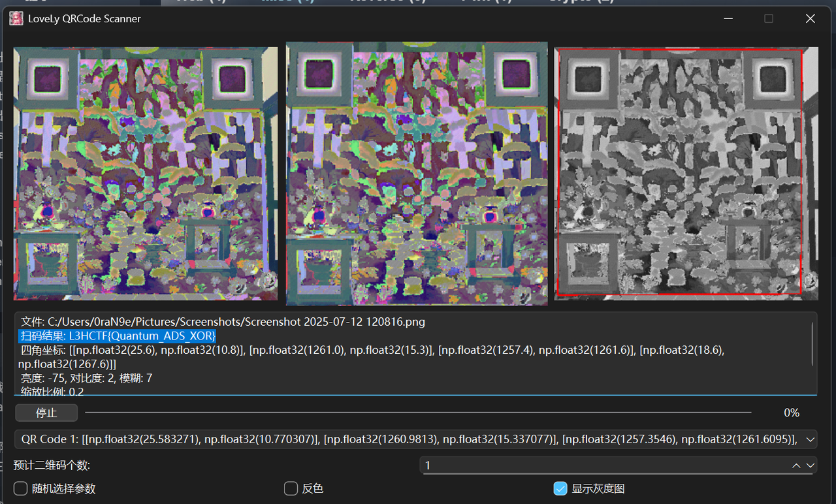836x504 pixels.
Task: Maximize the QRCode Scanner window
Action: coord(769,19)
